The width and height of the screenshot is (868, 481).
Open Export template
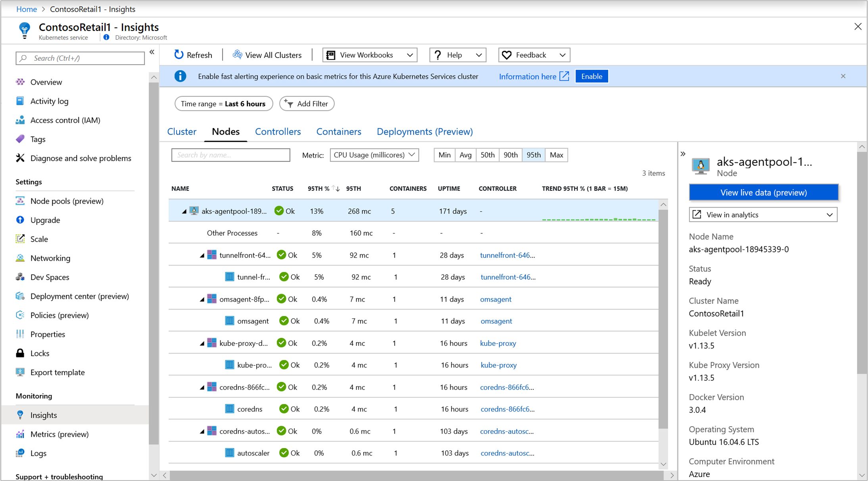pos(58,372)
